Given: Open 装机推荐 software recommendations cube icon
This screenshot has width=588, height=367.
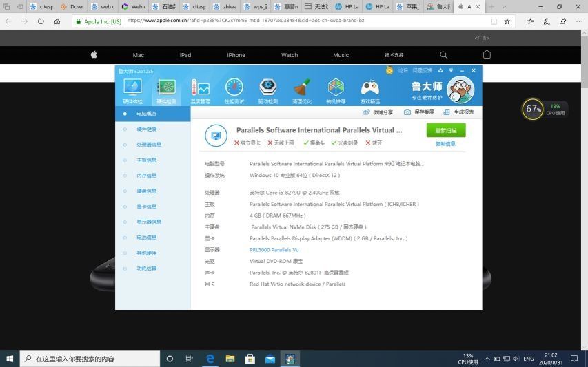Looking at the screenshot, I should (336, 92).
